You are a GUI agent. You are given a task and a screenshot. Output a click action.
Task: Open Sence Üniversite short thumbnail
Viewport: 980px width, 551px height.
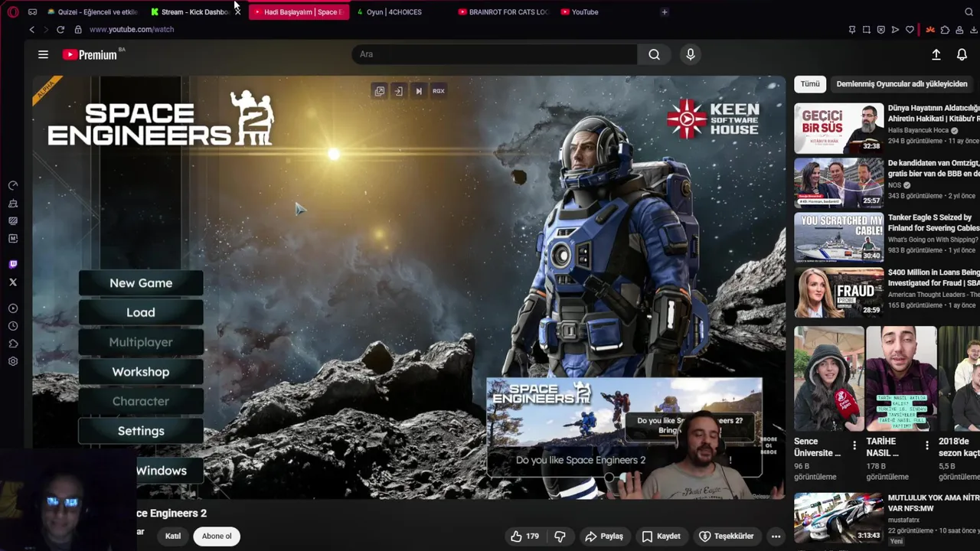pyautogui.click(x=828, y=380)
